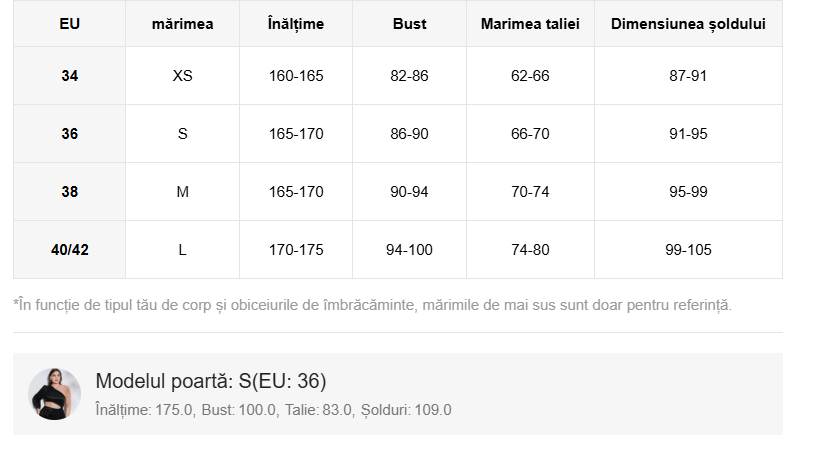
Task: Click the model measurements line below the title
Action: (273, 410)
